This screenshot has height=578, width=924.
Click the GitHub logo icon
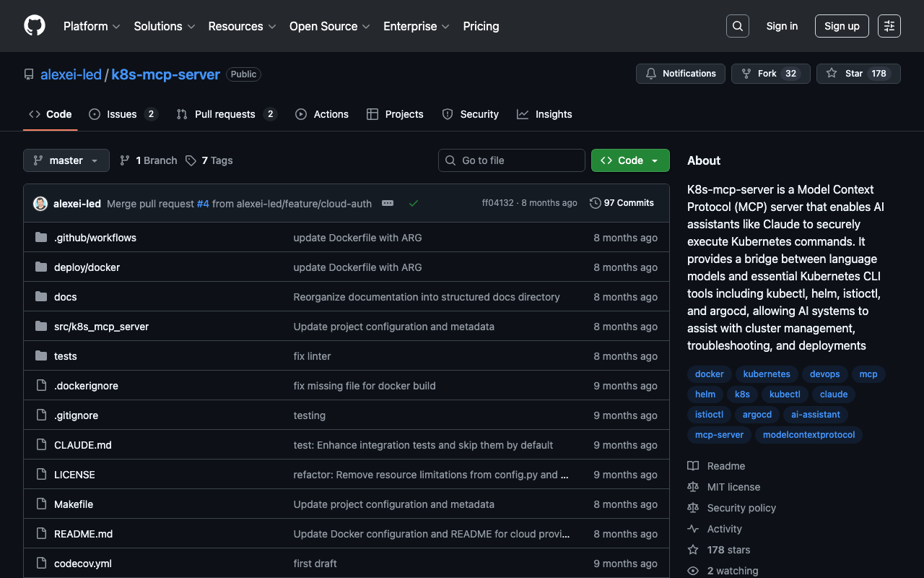pos(35,26)
